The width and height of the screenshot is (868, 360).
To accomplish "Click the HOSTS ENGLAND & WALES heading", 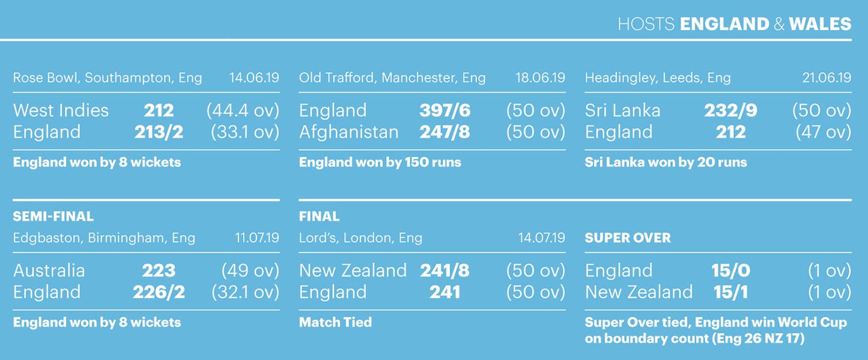I will (x=734, y=24).
